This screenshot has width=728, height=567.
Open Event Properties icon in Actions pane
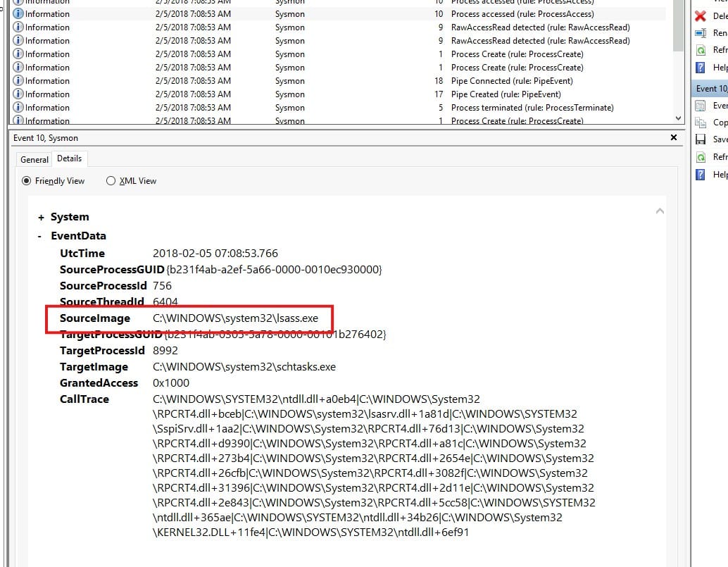700,106
